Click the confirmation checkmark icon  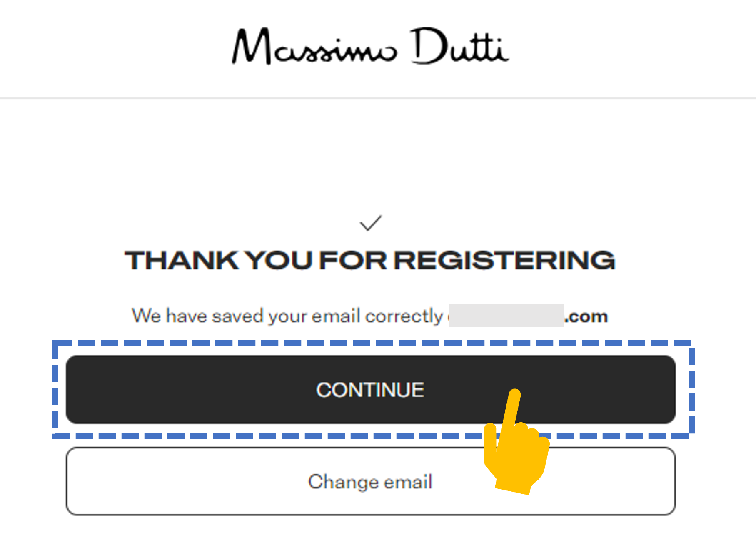point(370,223)
